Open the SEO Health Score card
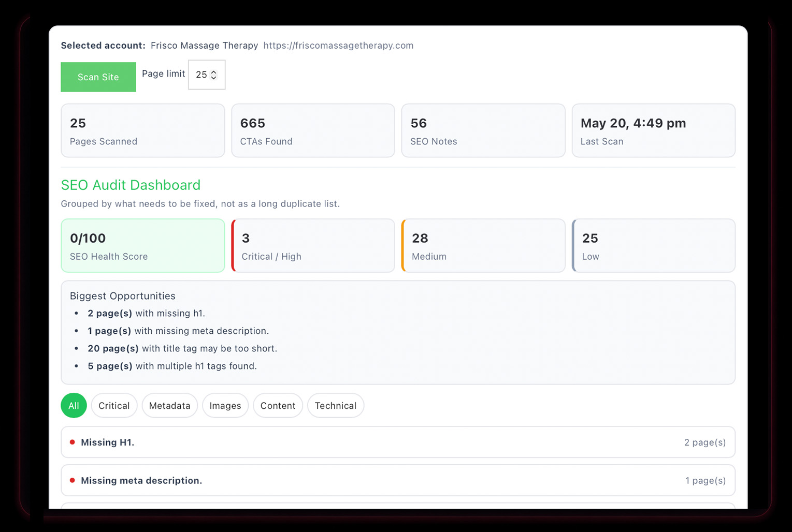The width and height of the screenshot is (792, 532). [x=143, y=245]
